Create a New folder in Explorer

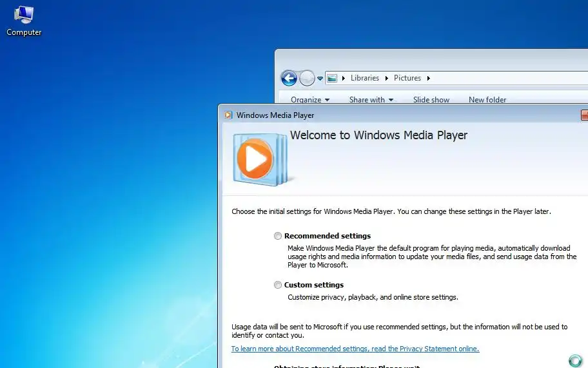coord(487,100)
